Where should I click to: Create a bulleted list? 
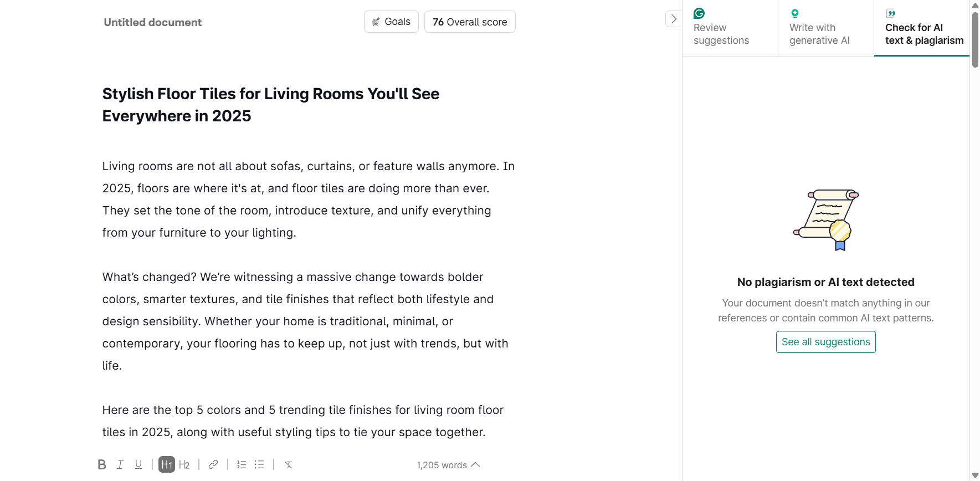click(x=259, y=464)
